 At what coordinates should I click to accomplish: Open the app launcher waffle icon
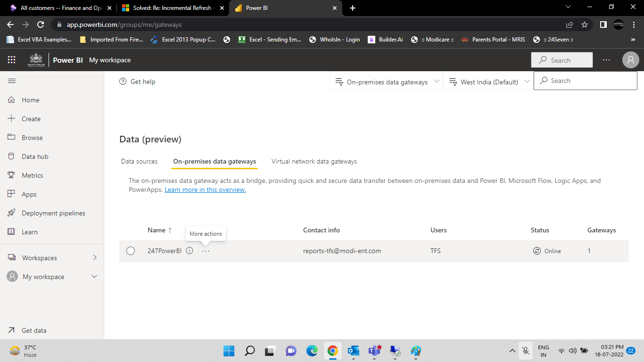click(x=12, y=60)
